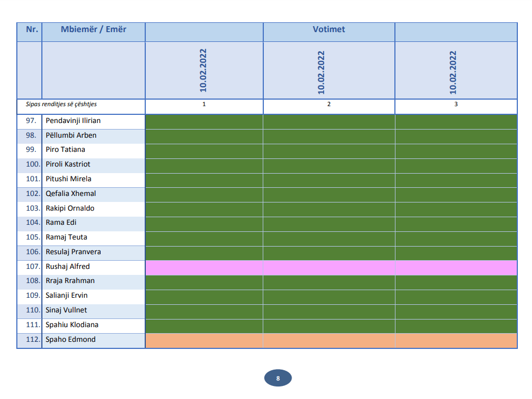This screenshot has width=532, height=399.
Task: Click the "Nr." column header
Action: click(x=32, y=29)
